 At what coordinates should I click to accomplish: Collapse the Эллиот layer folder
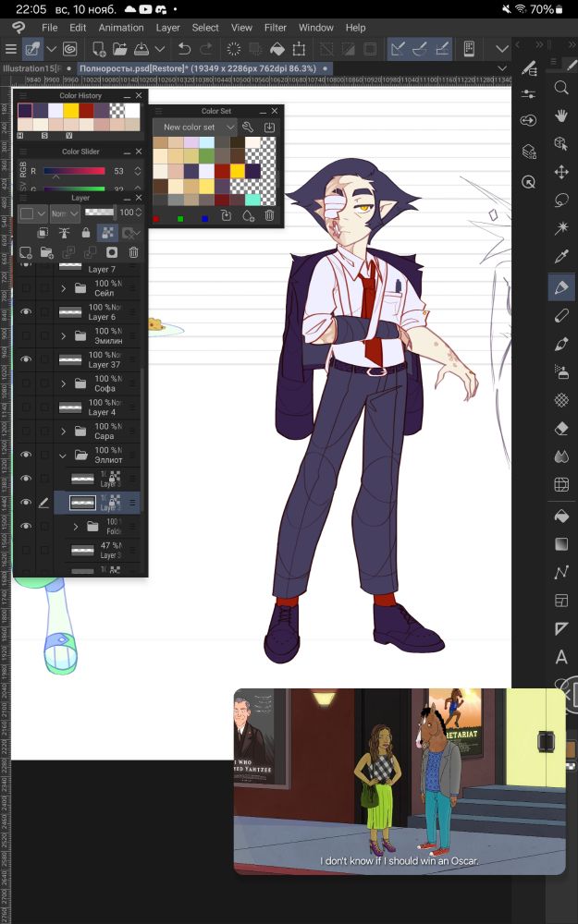pyautogui.click(x=63, y=455)
